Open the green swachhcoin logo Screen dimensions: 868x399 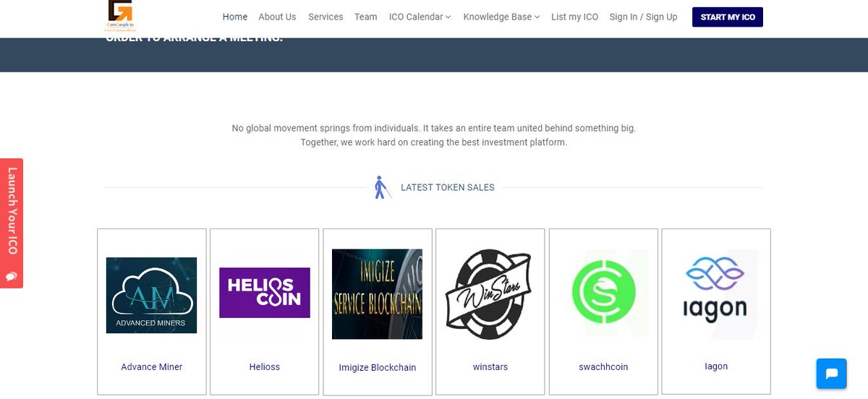[x=603, y=293]
